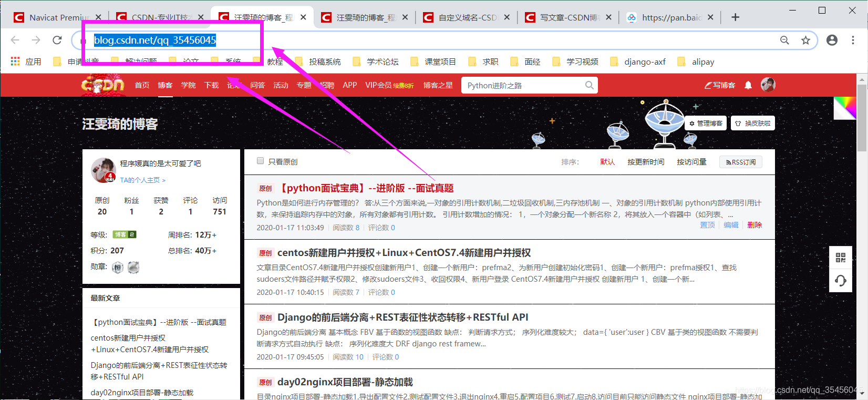Open APP in CSDN navigation

coord(350,85)
